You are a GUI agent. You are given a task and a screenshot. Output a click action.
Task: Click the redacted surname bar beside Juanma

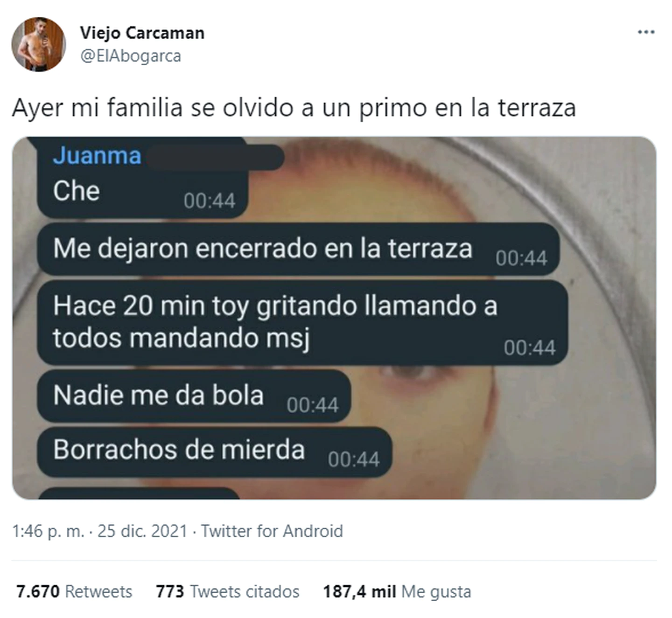tap(214, 158)
